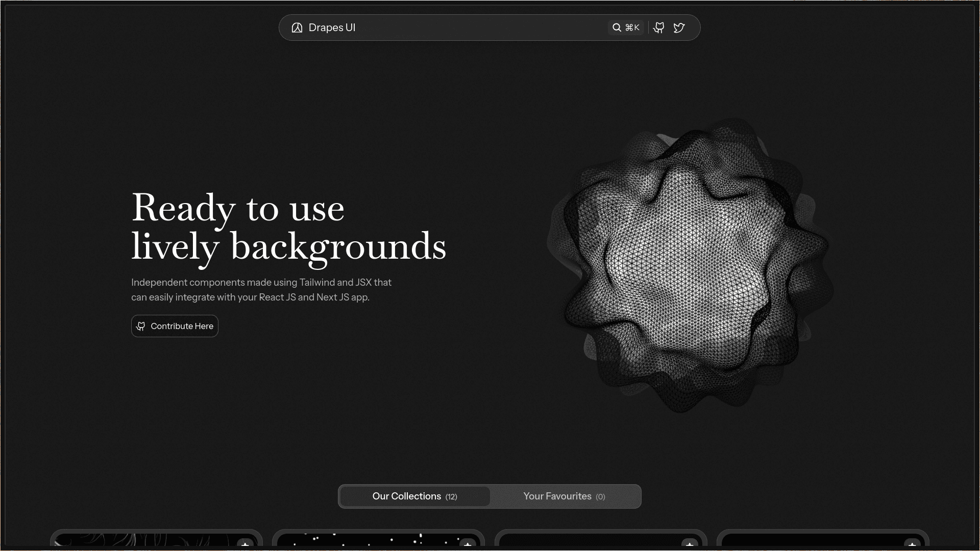Click GitHub cat icon inside Contribute button

pos(141,326)
